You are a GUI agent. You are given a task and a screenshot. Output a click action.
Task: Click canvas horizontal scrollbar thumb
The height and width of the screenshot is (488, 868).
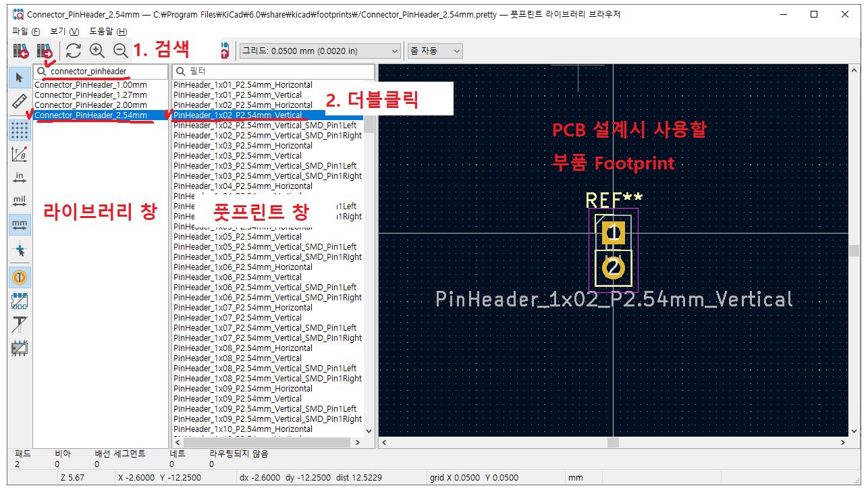[x=613, y=443]
